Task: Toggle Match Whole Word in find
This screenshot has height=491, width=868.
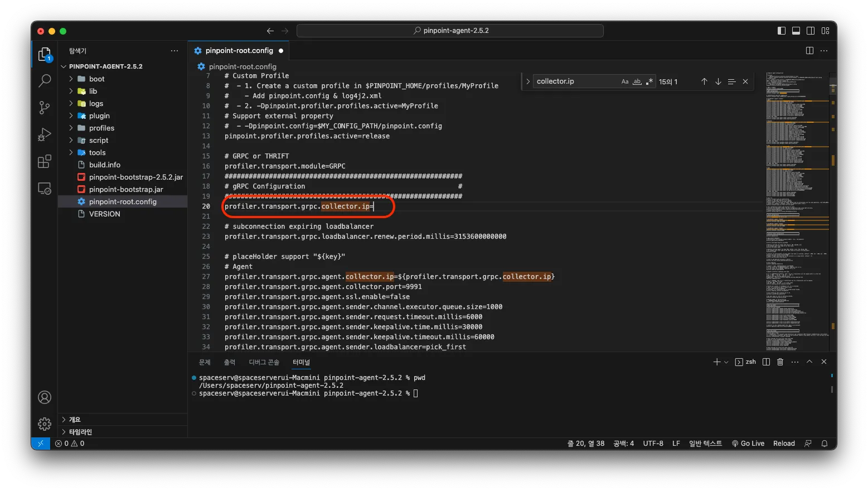Action: [637, 81]
